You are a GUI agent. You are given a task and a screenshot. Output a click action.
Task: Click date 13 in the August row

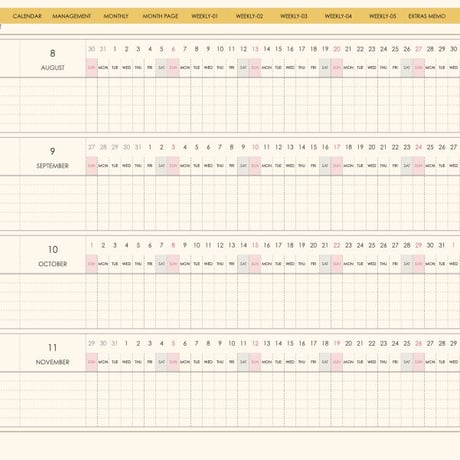tap(255, 49)
